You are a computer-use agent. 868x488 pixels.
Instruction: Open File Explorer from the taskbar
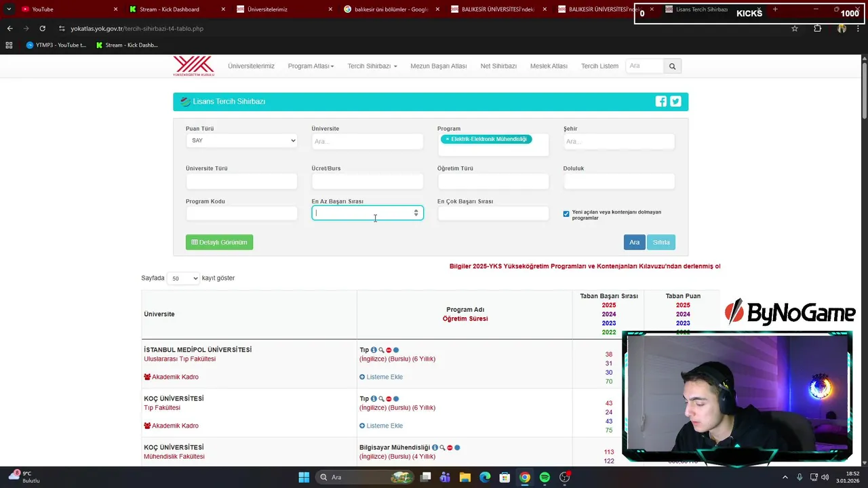(x=465, y=477)
